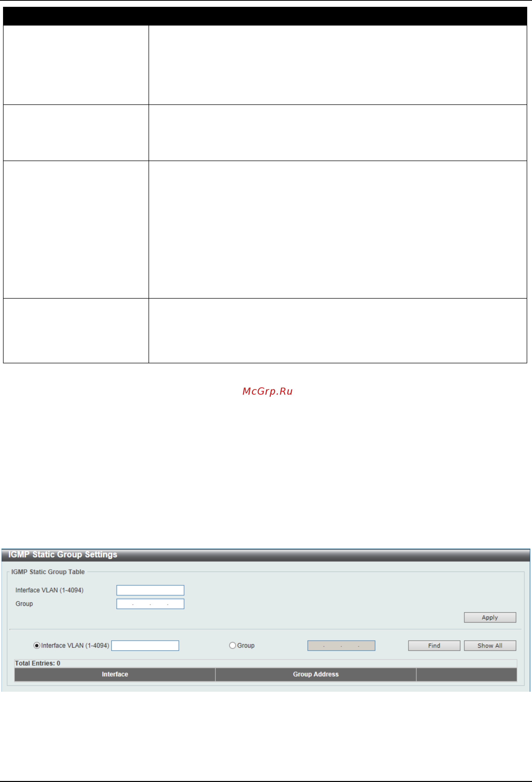Screen dimensions: 532x782
Task: Click the Group Address column header
Action: (x=316, y=674)
